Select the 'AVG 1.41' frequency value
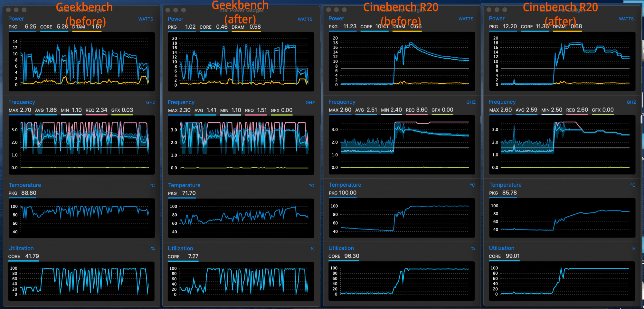 click(205, 110)
